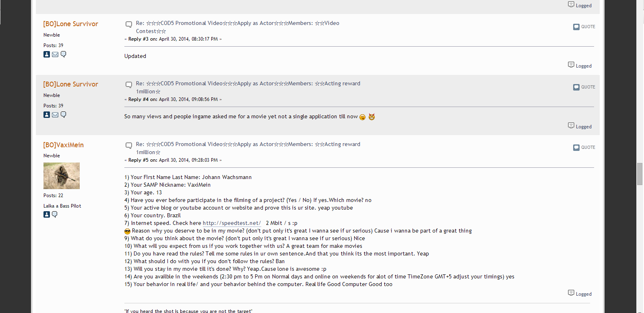
Task: Click message bubble icon under reply #4 author
Action: click(63, 115)
